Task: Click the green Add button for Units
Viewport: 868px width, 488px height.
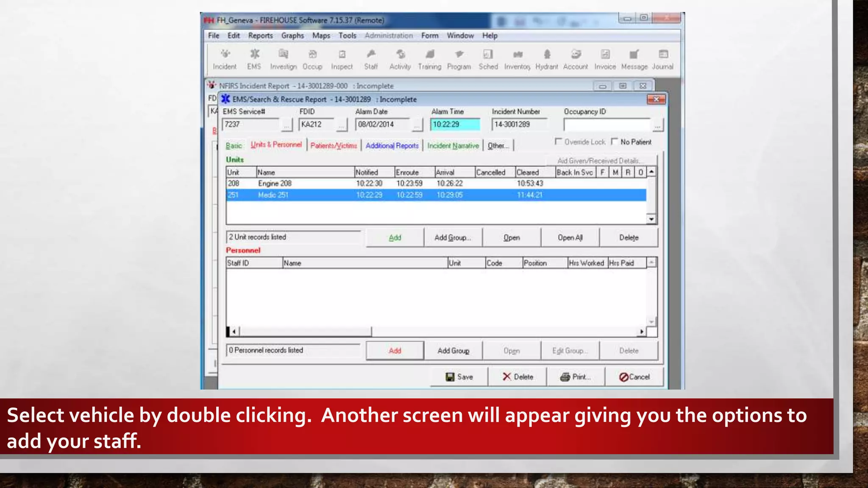Action: pyautogui.click(x=395, y=238)
